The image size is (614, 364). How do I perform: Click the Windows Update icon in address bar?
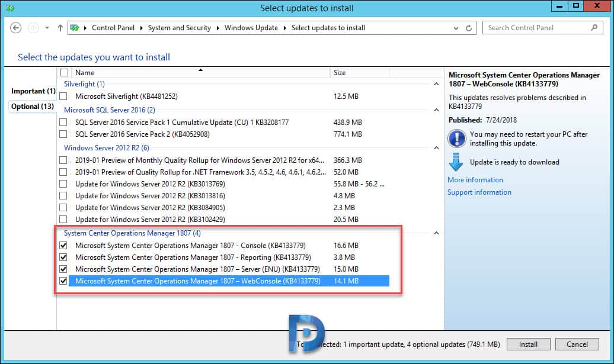(x=75, y=28)
